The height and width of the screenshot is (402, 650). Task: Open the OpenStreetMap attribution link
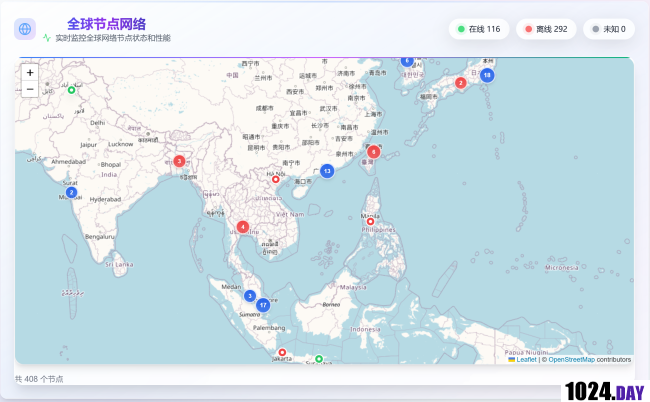point(572,359)
